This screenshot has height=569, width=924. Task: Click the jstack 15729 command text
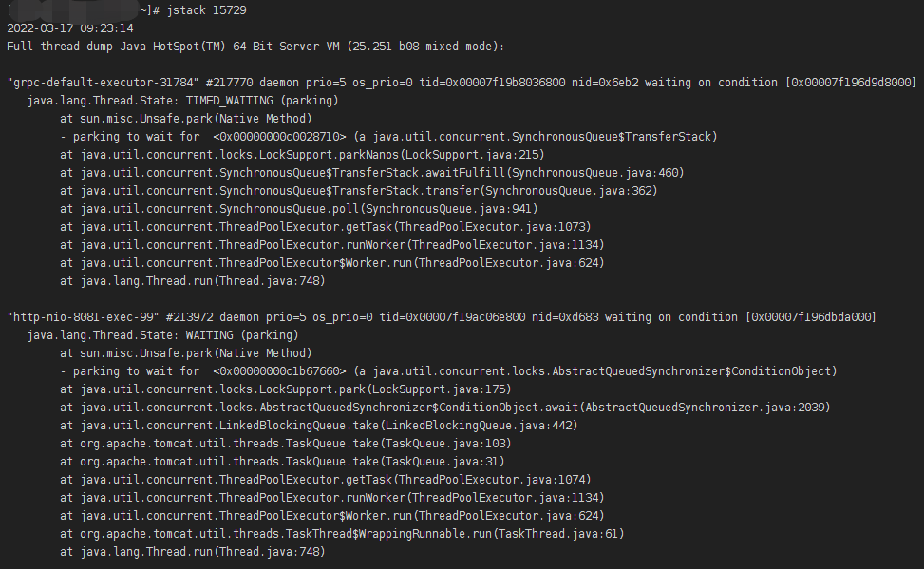(x=206, y=10)
